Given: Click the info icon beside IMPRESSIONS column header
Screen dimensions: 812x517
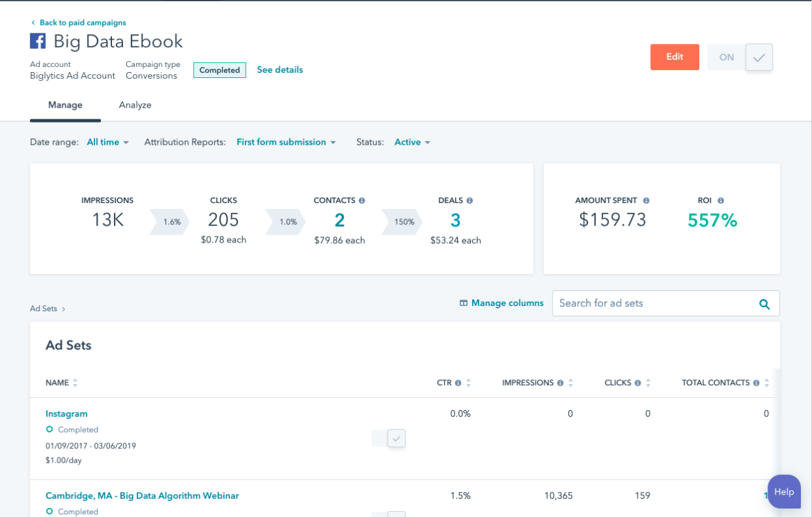Looking at the screenshot, I should [x=561, y=383].
